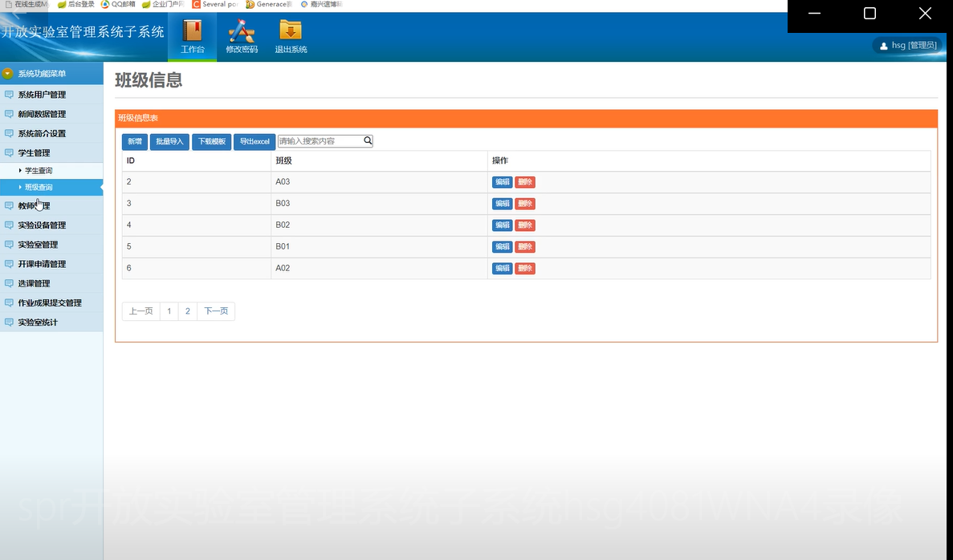The width and height of the screenshot is (953, 560).
Task: Edit the B02 class row
Action: [x=502, y=225]
